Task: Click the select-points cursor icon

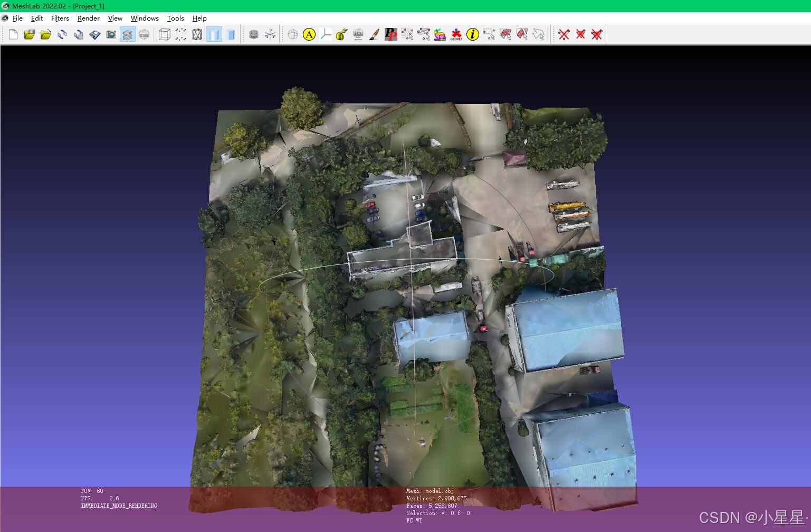Action: [407, 35]
